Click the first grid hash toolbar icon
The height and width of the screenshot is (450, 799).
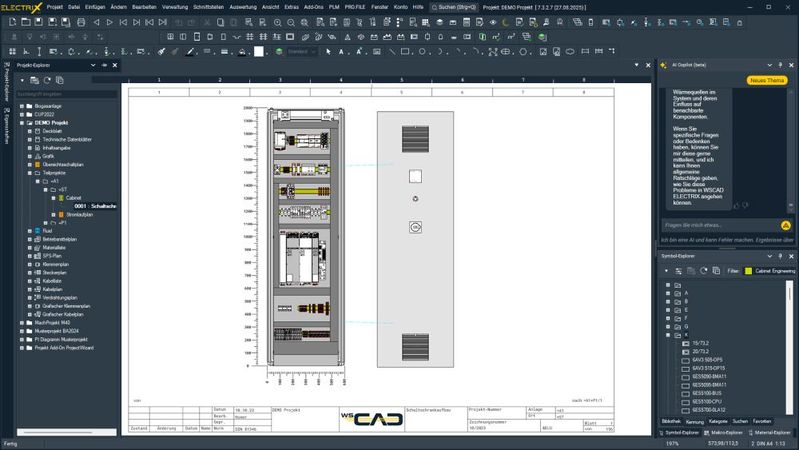coord(250,37)
